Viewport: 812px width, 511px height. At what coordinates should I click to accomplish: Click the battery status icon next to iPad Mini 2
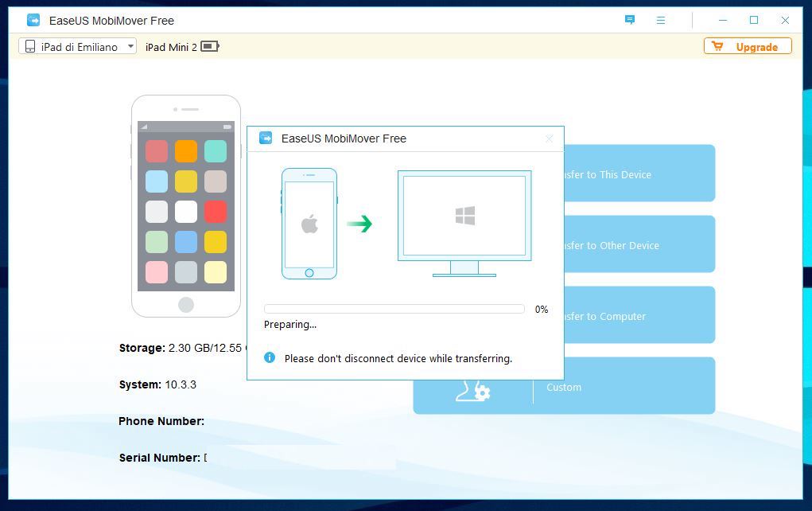point(210,47)
